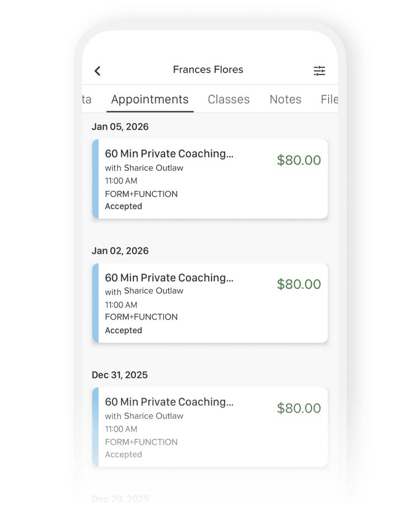Switch to the Files tab
This screenshot has height=525, width=420.
coord(329,99)
